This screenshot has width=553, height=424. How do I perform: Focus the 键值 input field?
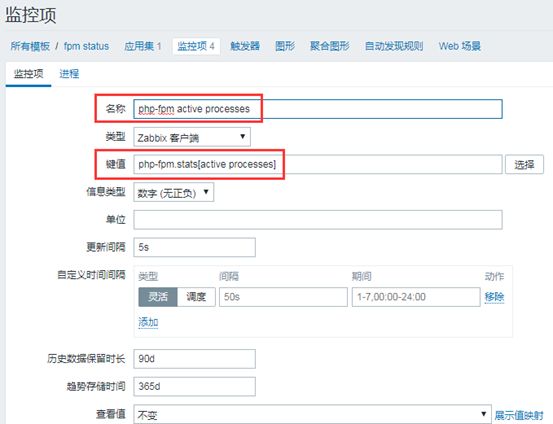coord(318,164)
